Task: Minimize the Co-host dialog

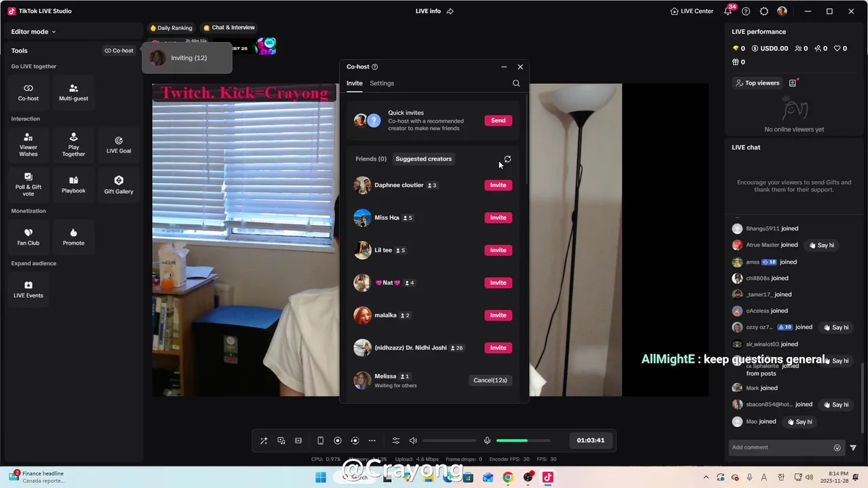Action: (x=504, y=66)
